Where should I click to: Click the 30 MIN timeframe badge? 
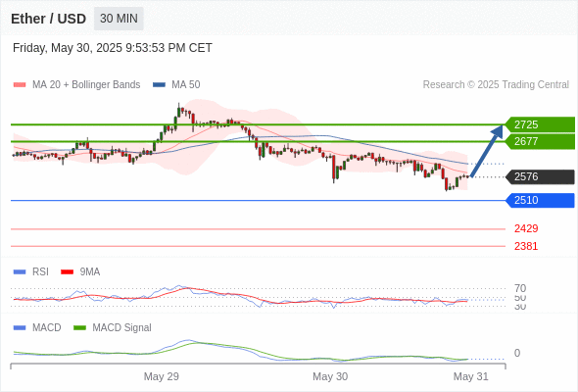click(119, 19)
